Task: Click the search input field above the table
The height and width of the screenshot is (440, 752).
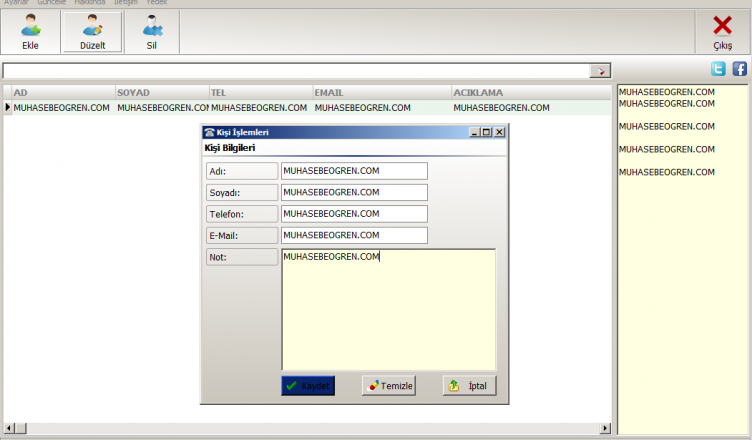Action: 296,71
